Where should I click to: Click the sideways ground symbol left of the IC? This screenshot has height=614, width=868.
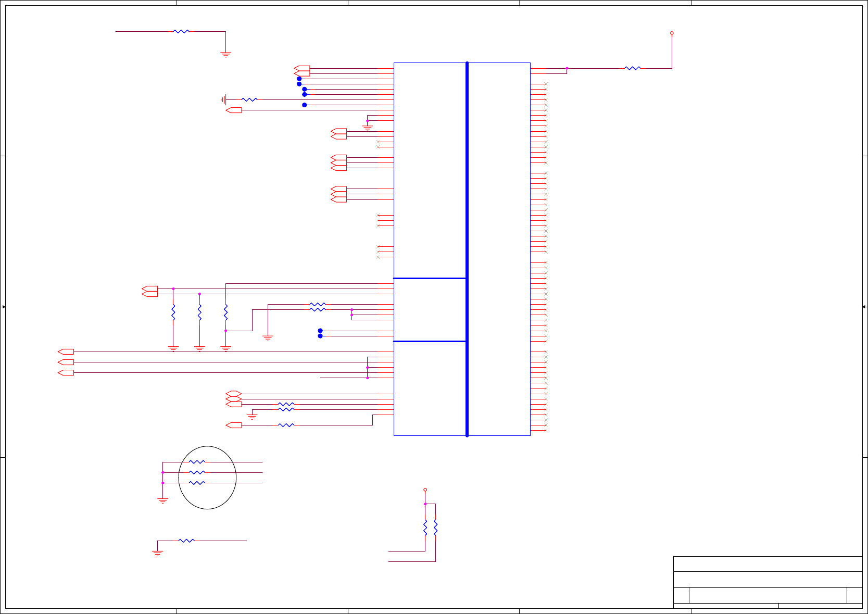click(223, 99)
